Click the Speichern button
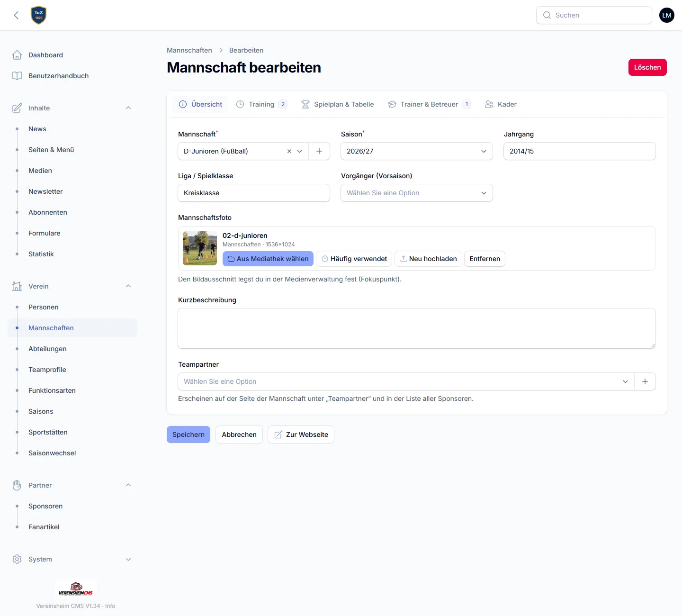 (188, 435)
